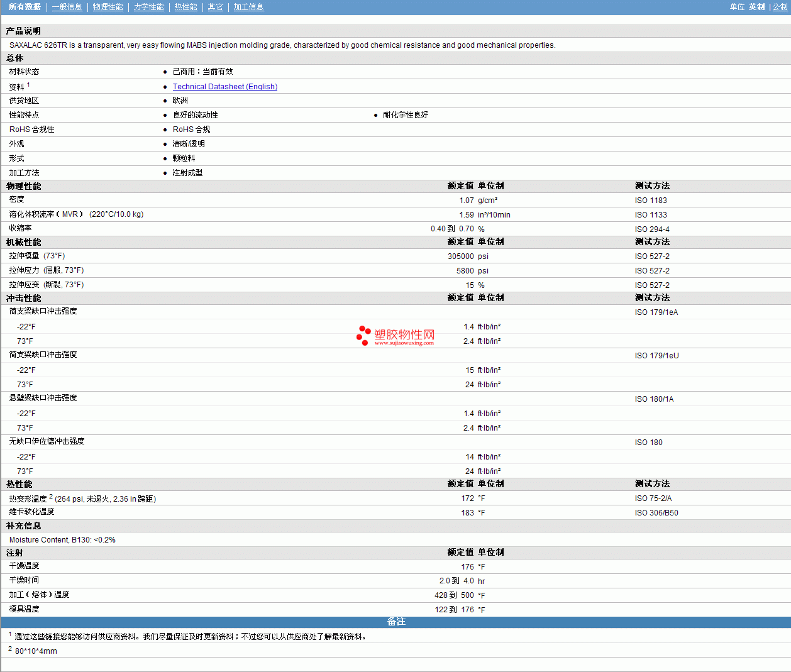Click density value 1.07
The image size is (791, 672).
(467, 201)
